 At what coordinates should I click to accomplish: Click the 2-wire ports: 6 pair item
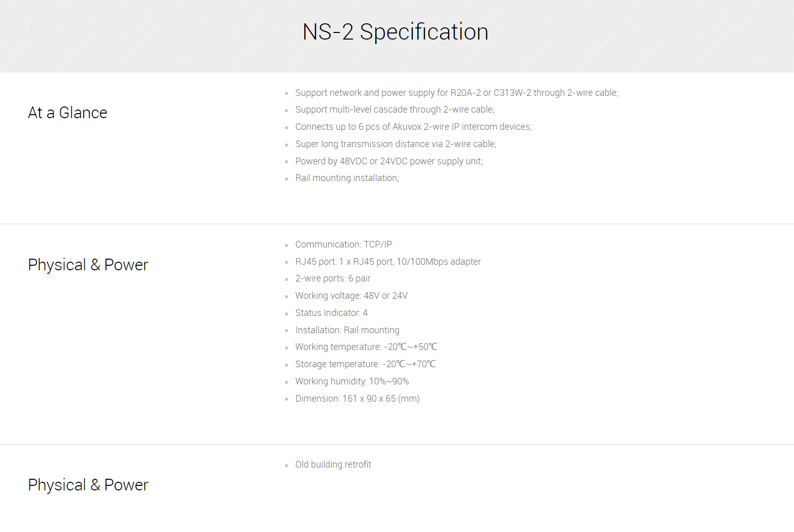pyautogui.click(x=333, y=278)
